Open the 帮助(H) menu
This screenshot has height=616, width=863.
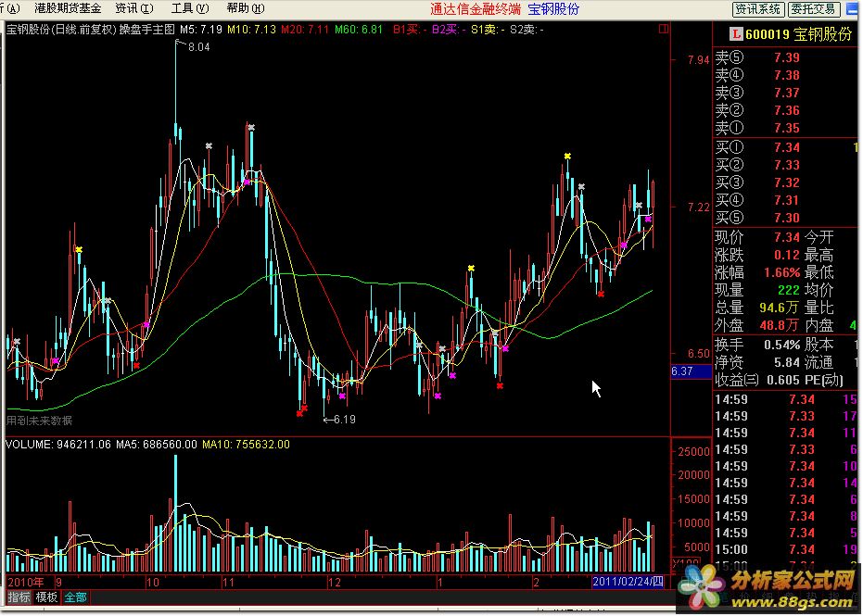point(246,8)
